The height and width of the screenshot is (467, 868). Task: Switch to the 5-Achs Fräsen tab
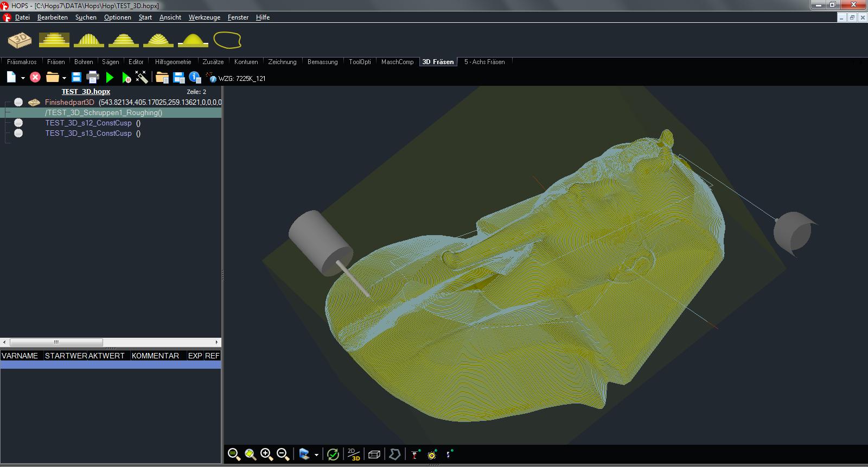click(484, 62)
